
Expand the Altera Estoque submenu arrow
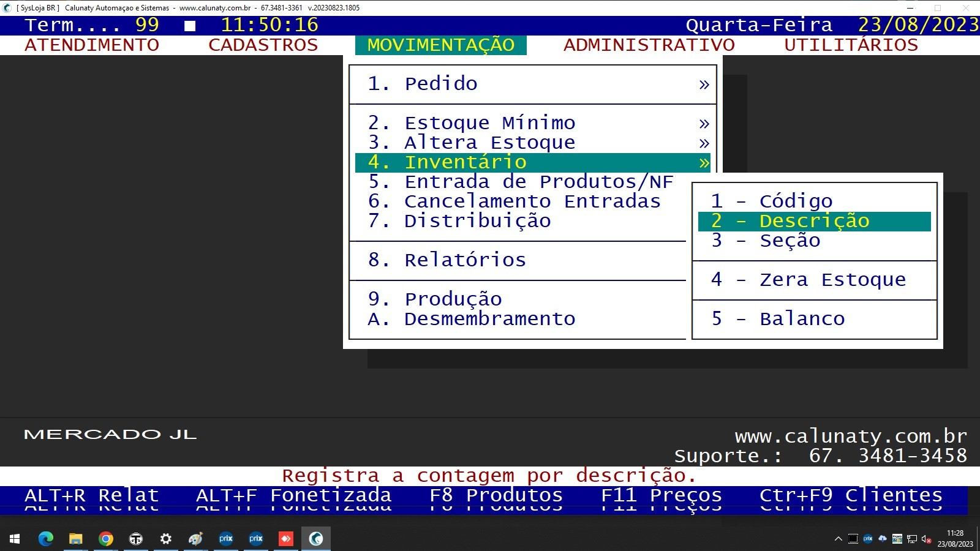pyautogui.click(x=704, y=143)
